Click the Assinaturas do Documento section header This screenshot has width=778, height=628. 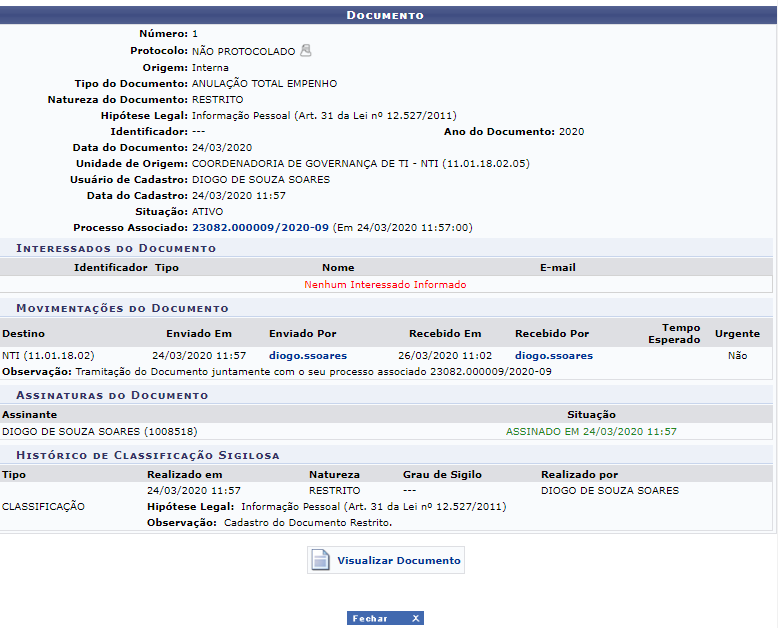click(x=112, y=395)
